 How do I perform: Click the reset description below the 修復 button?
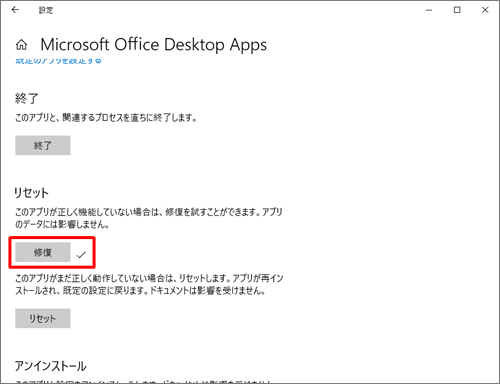tap(149, 284)
